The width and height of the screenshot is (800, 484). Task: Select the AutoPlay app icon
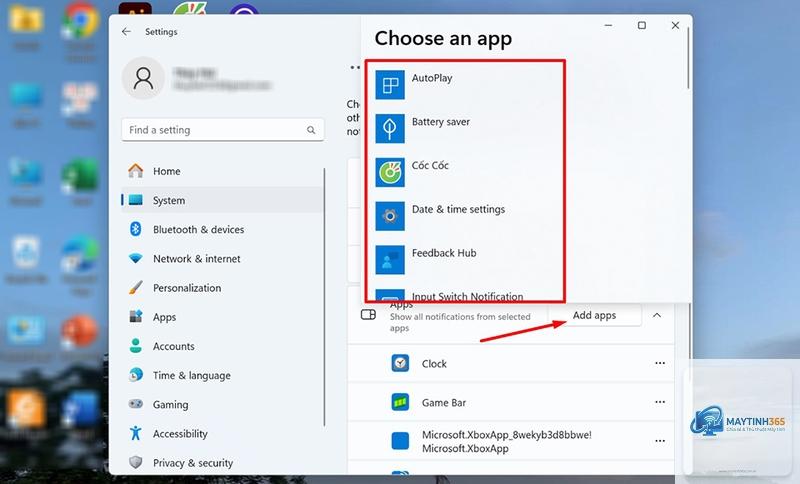(390, 85)
